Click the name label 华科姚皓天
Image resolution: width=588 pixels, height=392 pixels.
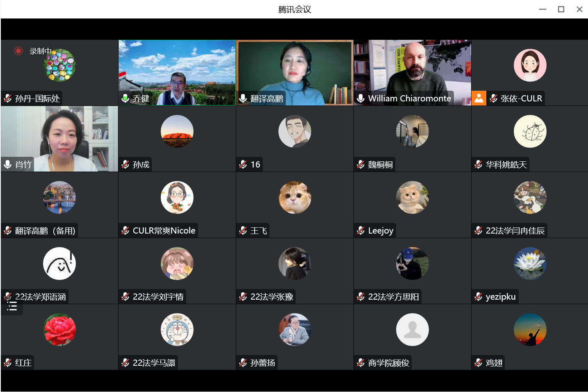(x=506, y=165)
